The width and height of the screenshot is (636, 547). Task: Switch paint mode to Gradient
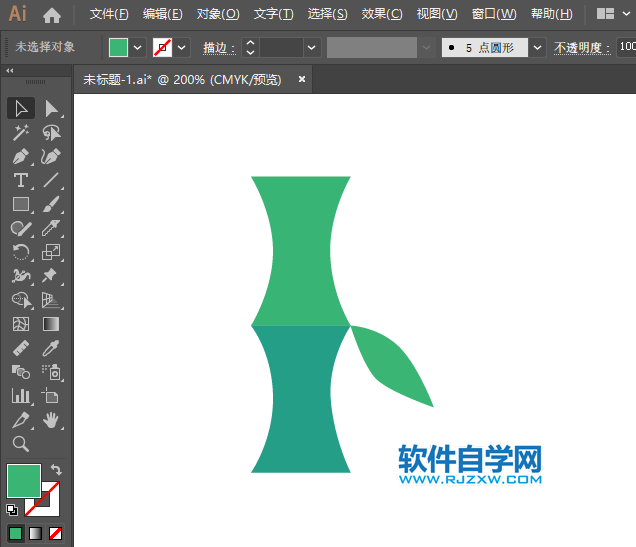(35, 533)
